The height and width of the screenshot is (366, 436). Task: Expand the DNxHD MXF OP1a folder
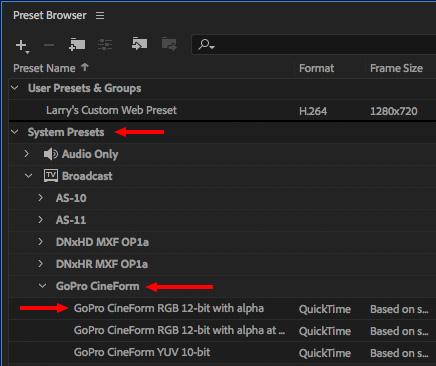click(x=41, y=242)
